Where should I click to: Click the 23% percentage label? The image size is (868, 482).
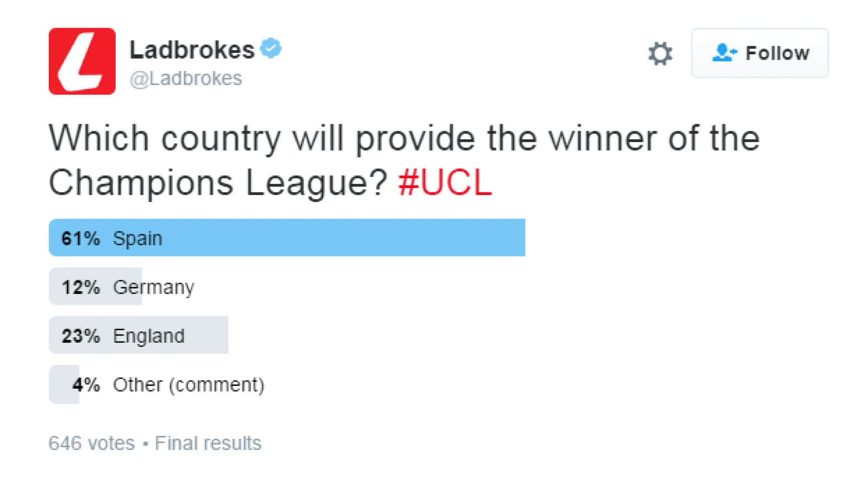pyautogui.click(x=80, y=336)
